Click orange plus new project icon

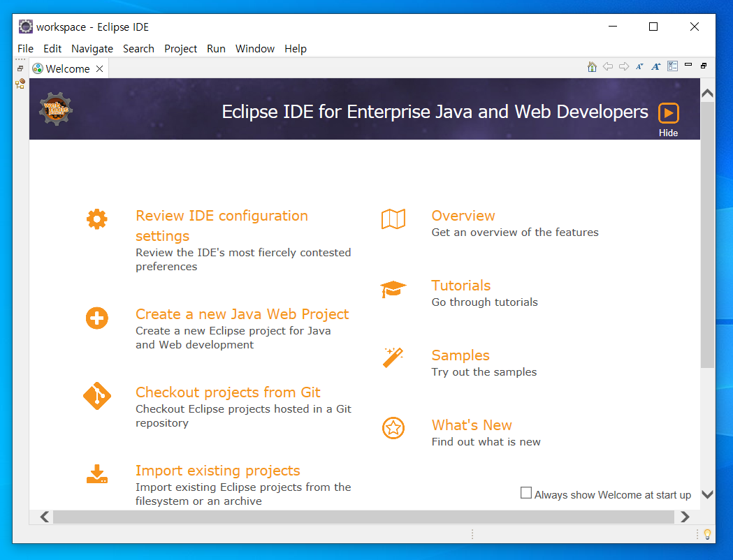96,318
